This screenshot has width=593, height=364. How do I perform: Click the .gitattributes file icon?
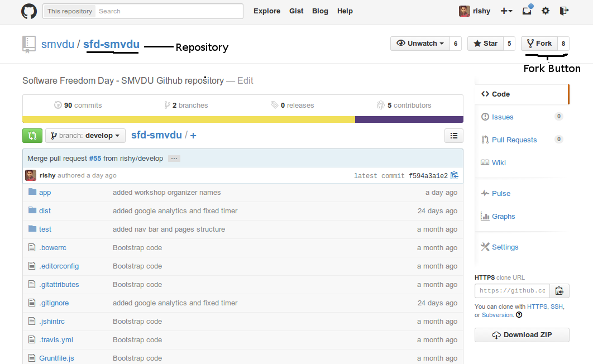32,284
